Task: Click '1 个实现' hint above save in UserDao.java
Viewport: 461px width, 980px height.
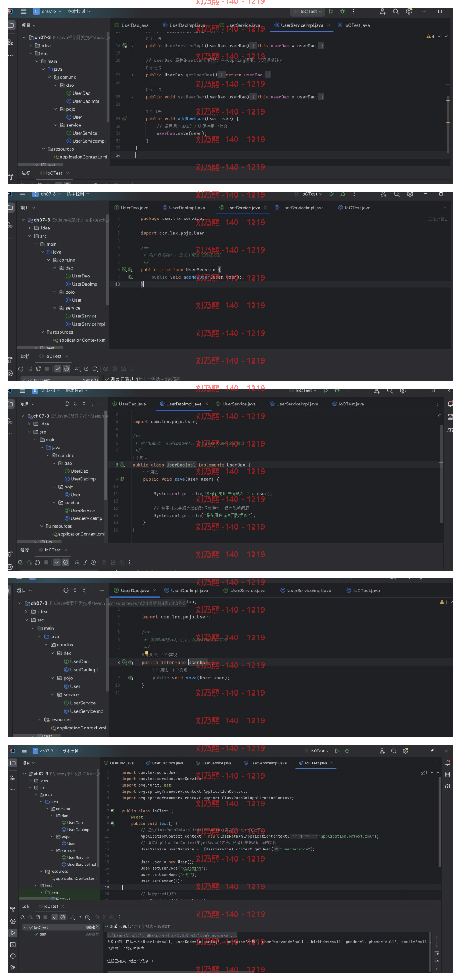Action: [180, 670]
